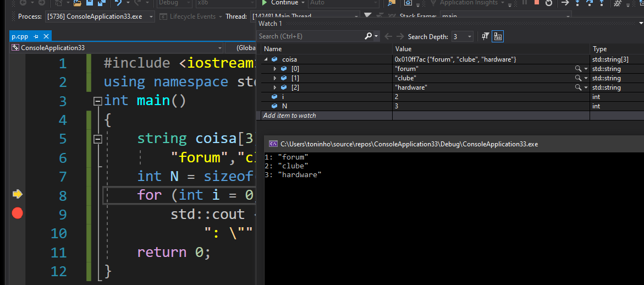This screenshot has height=285, width=644.
Task: Open text visualizer for "forum" value
Action: coord(578,69)
